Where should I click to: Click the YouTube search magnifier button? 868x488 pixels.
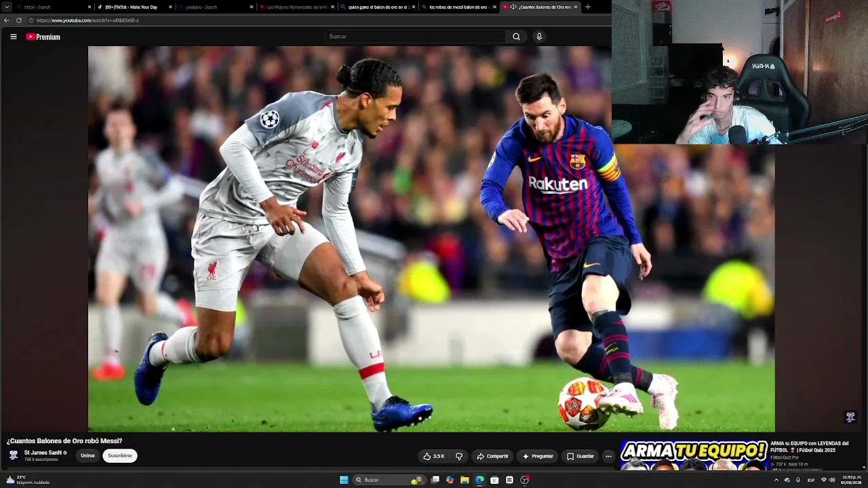(x=516, y=37)
